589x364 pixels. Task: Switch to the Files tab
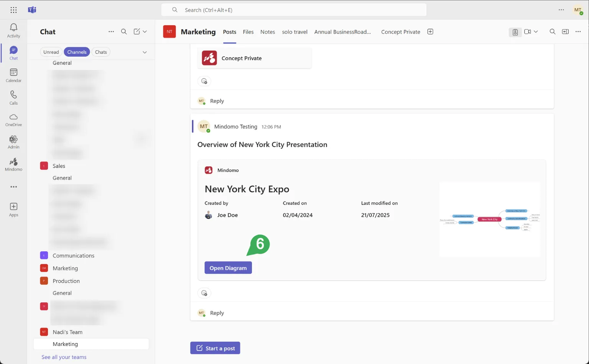click(248, 32)
